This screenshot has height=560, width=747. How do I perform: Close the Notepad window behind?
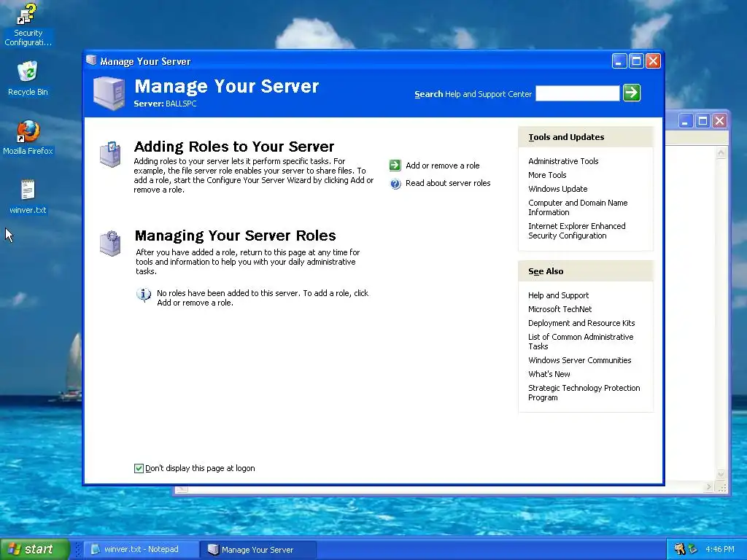point(719,121)
